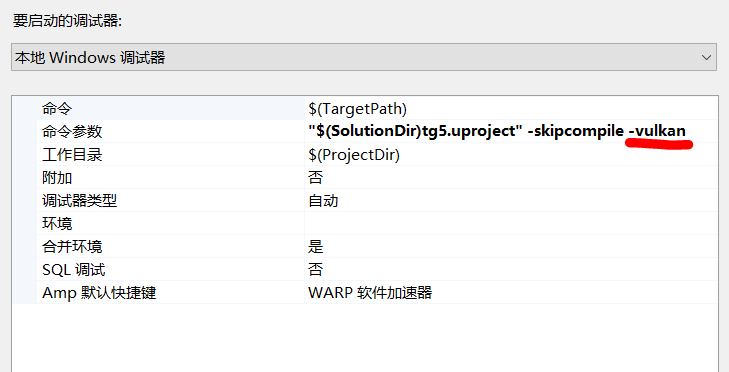Select the 调试器类型 property label

click(x=80, y=200)
